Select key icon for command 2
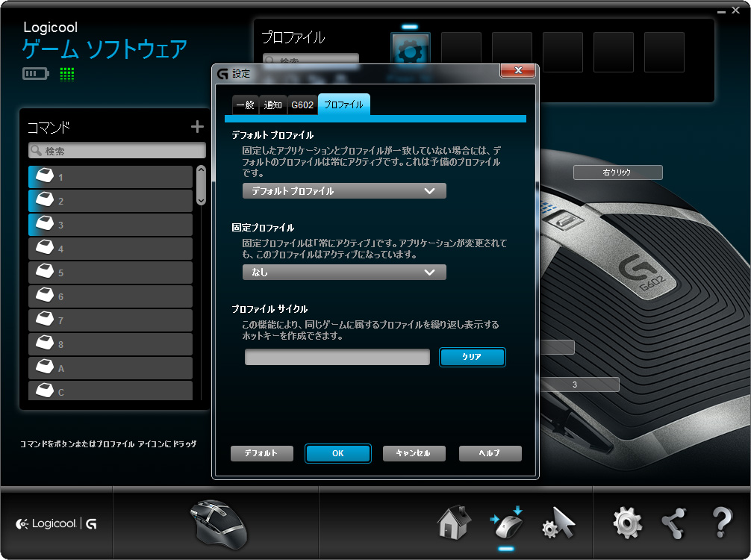The height and width of the screenshot is (560, 751). pos(45,199)
